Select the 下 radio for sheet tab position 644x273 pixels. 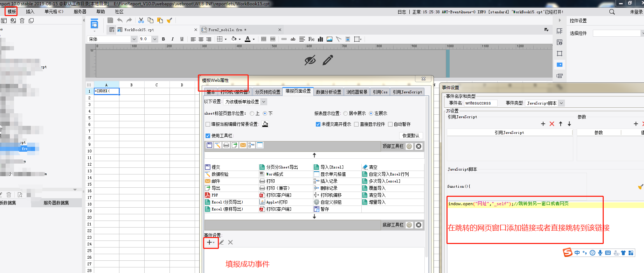(x=265, y=114)
